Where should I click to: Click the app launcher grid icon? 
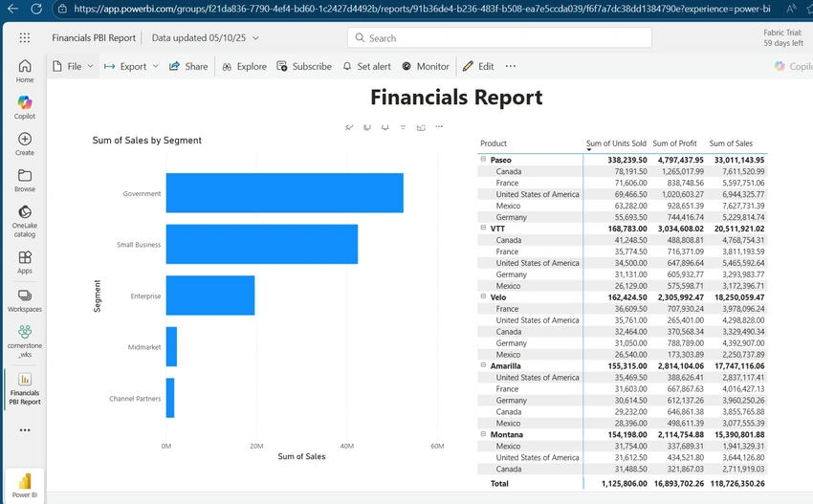[24, 37]
